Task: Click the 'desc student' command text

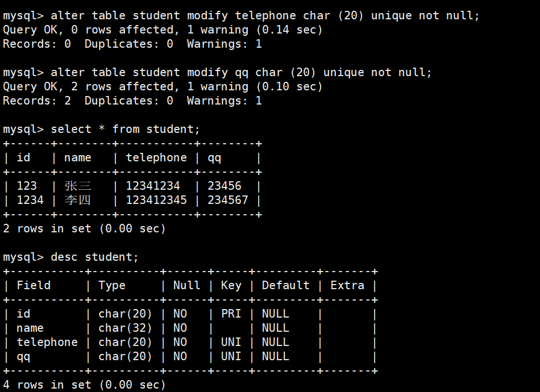Action: coord(94,257)
